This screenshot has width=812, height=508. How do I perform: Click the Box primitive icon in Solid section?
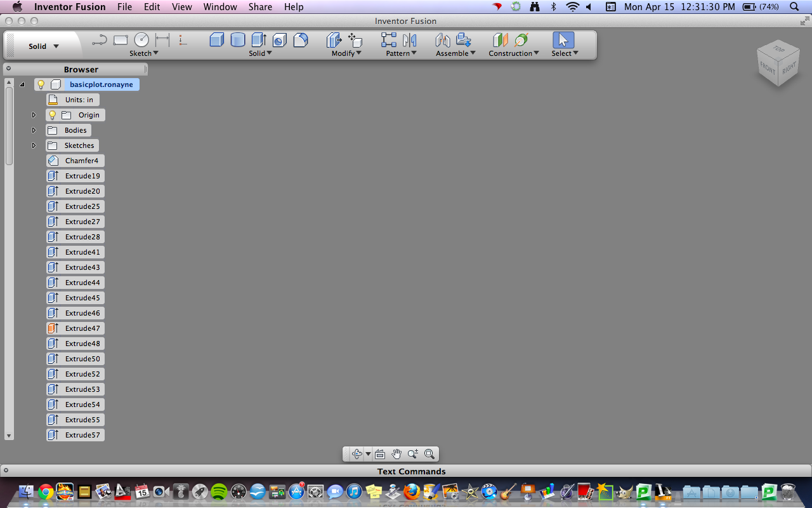pyautogui.click(x=216, y=39)
